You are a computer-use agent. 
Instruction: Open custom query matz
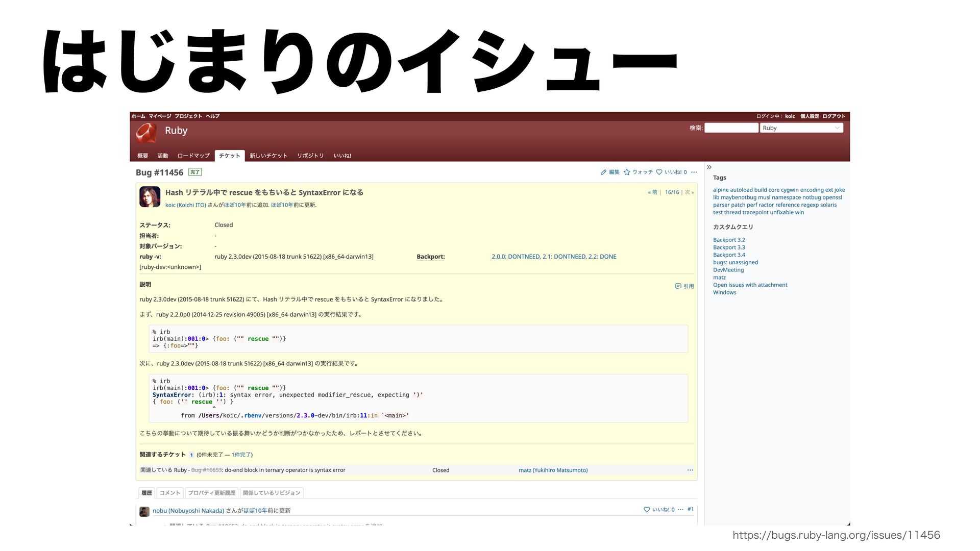[x=719, y=278]
